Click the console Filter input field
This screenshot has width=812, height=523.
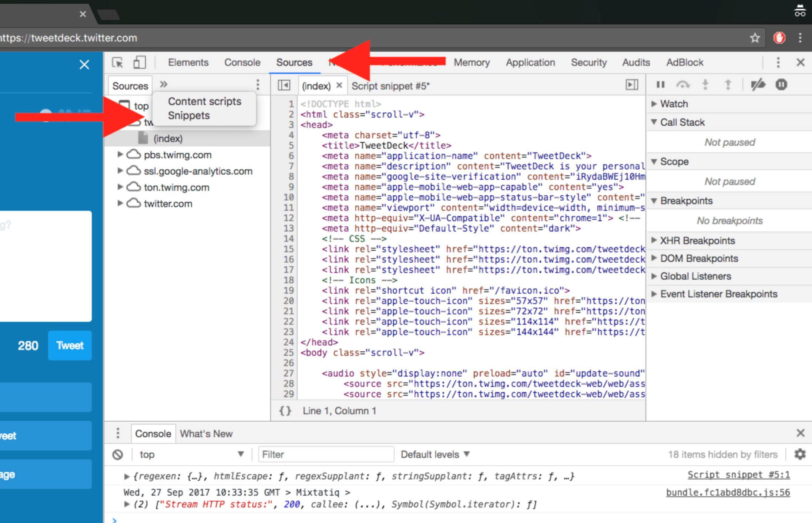click(x=326, y=455)
